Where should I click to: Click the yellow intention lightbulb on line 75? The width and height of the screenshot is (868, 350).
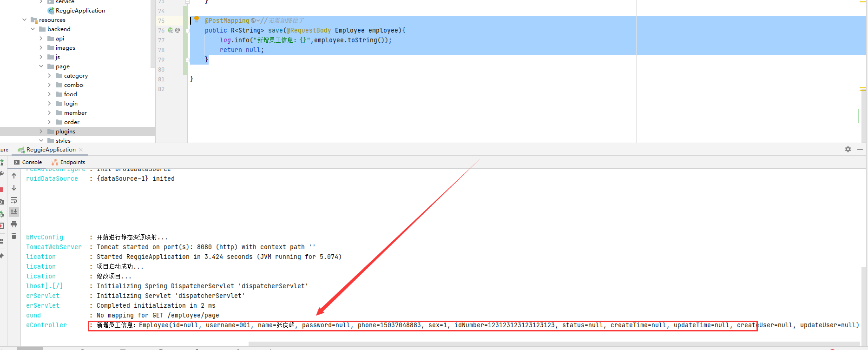pos(197,20)
